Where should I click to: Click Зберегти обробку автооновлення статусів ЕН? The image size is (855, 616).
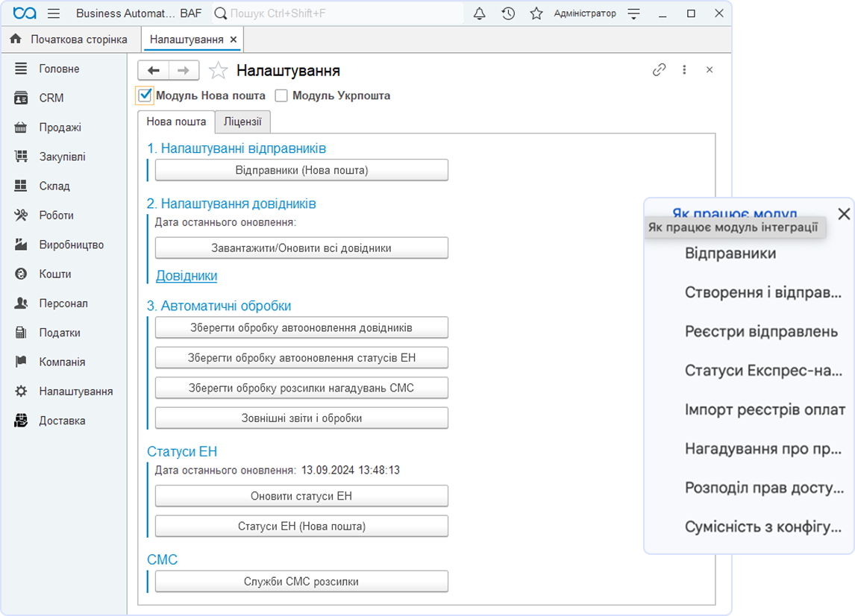pos(301,358)
